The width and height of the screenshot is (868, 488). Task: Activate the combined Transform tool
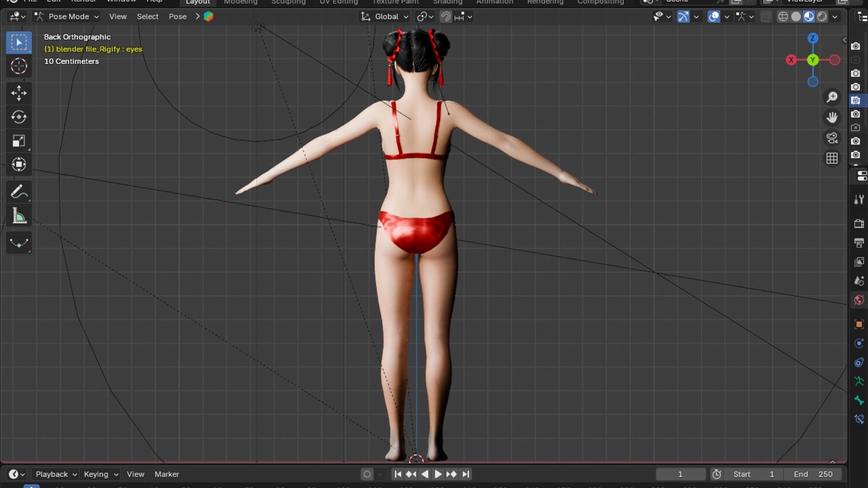(19, 165)
